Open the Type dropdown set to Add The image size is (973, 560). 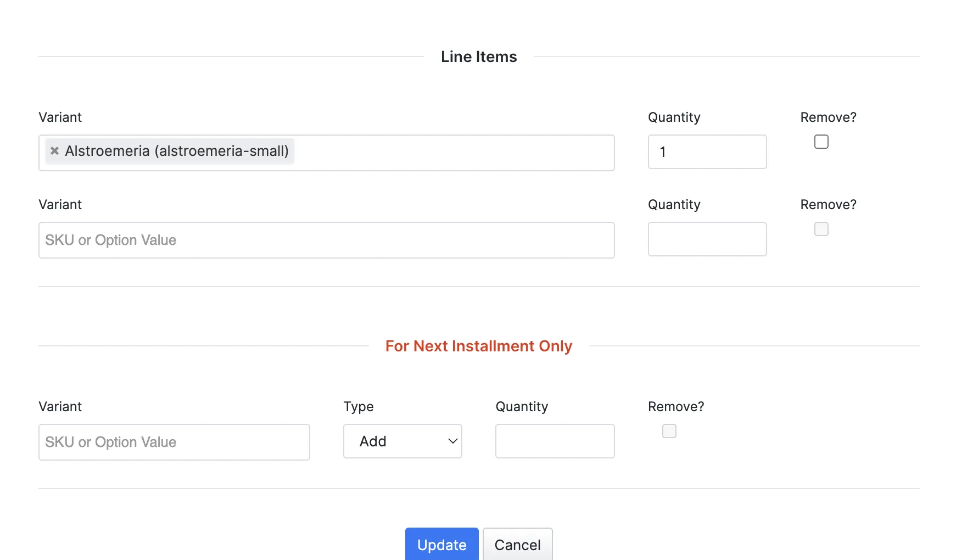[x=402, y=441]
